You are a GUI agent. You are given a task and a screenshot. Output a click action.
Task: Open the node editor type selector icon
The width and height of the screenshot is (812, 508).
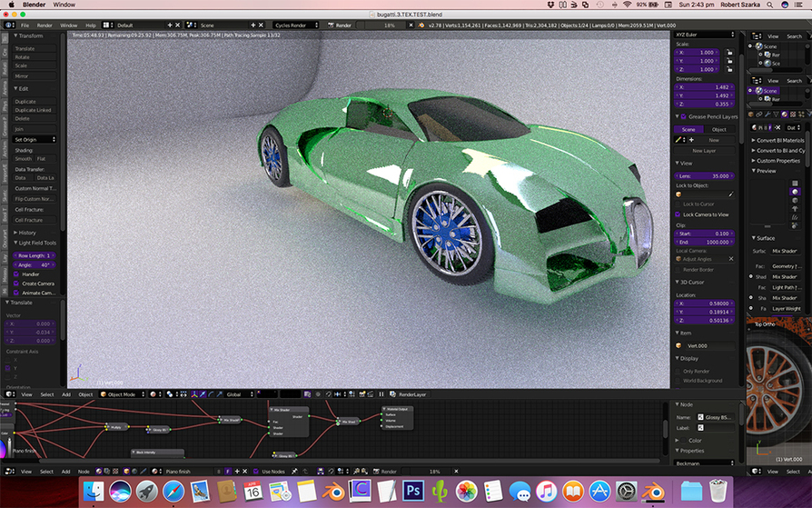tap(11, 472)
